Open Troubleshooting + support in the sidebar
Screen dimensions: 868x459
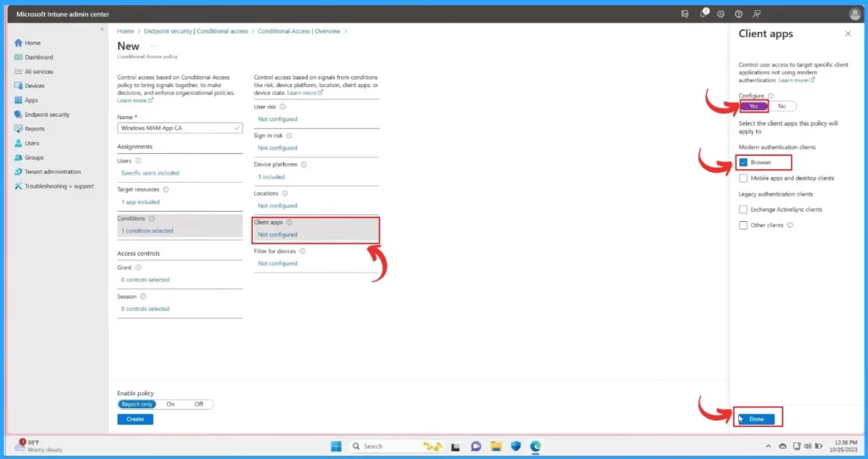pos(54,185)
